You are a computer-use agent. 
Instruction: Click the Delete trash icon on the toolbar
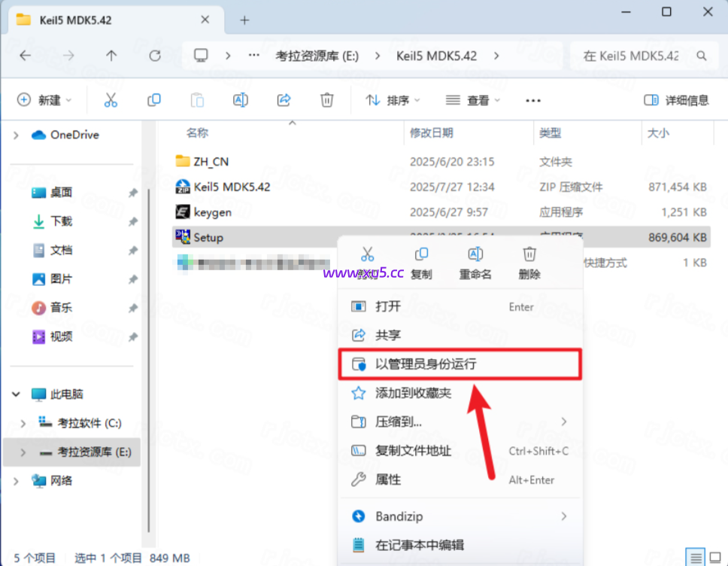[x=327, y=99]
